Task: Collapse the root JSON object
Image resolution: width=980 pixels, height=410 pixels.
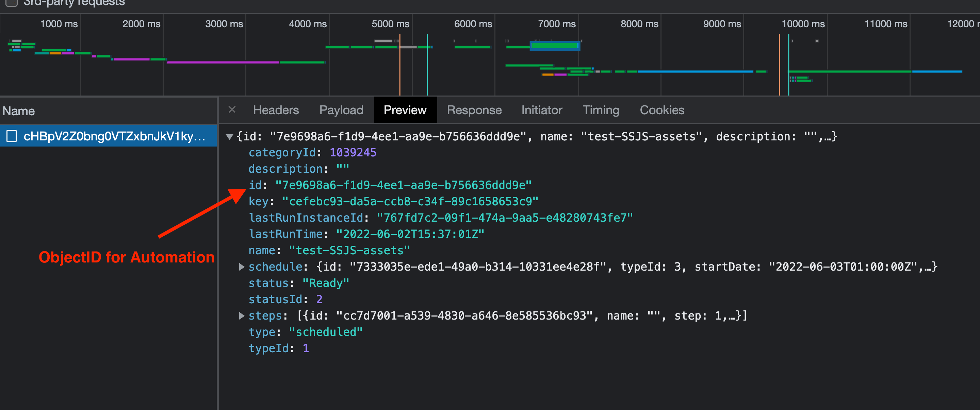Action: coord(230,136)
